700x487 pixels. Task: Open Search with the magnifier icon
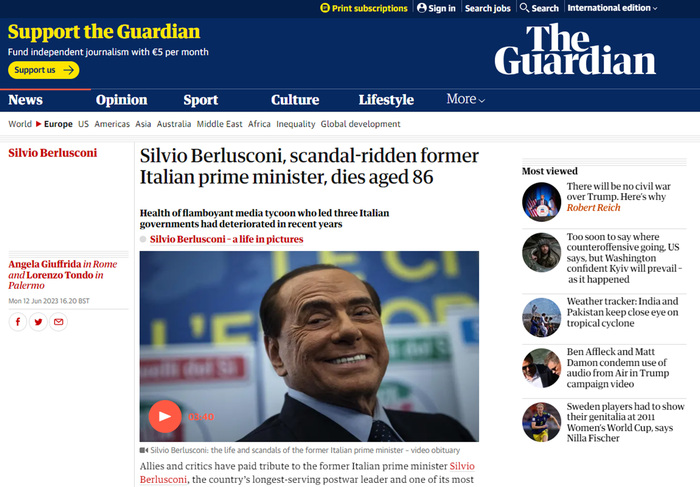pos(524,8)
